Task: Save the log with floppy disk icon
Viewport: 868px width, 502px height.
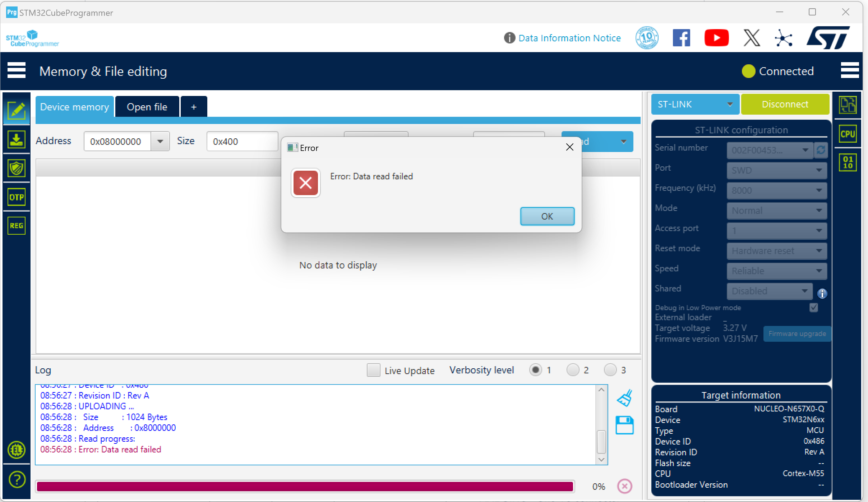Action: (x=625, y=425)
